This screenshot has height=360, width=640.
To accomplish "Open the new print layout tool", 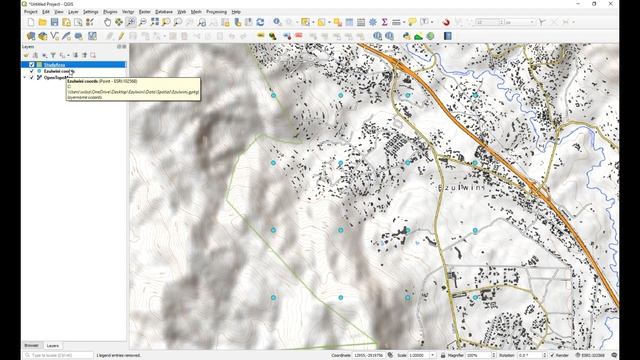I will pos(66,22).
